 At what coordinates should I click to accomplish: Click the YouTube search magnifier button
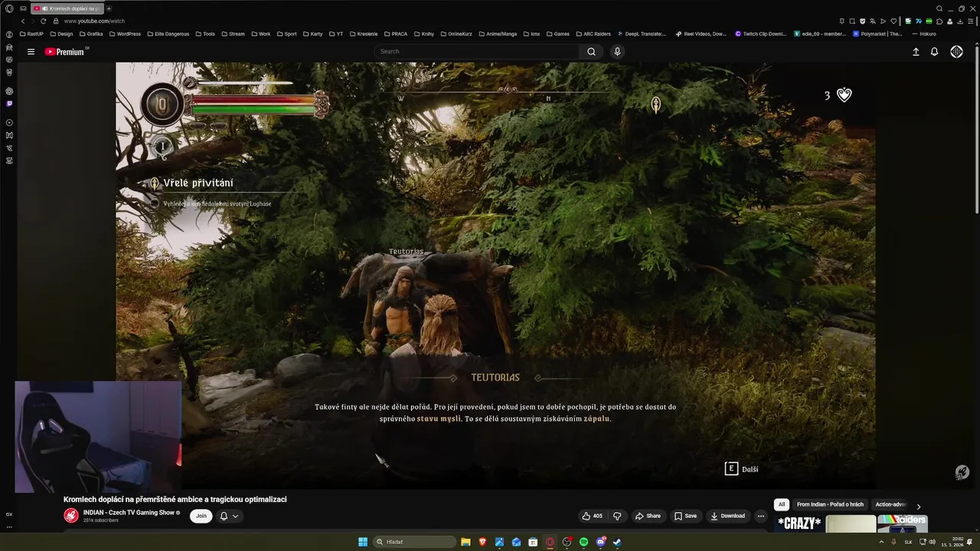[591, 51]
